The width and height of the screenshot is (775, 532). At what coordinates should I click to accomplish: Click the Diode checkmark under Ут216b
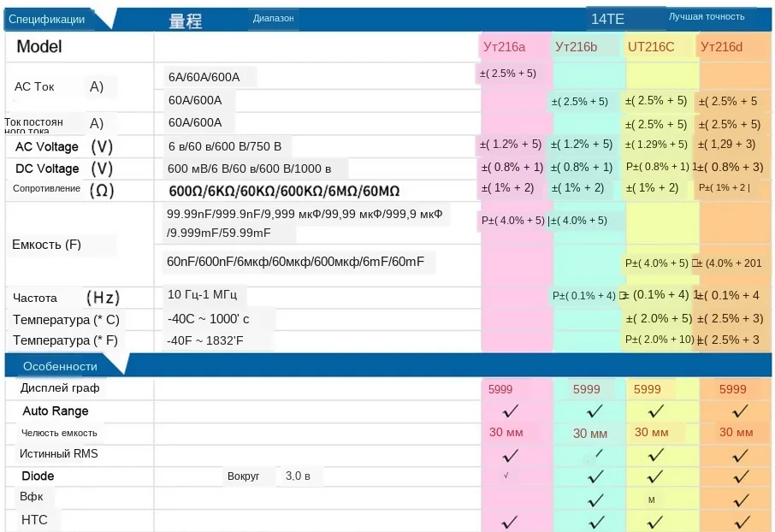595,476
